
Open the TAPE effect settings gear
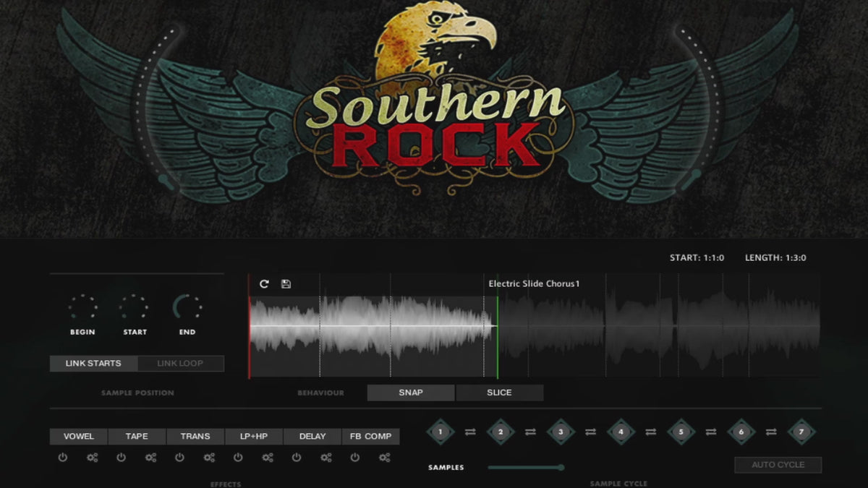click(150, 458)
